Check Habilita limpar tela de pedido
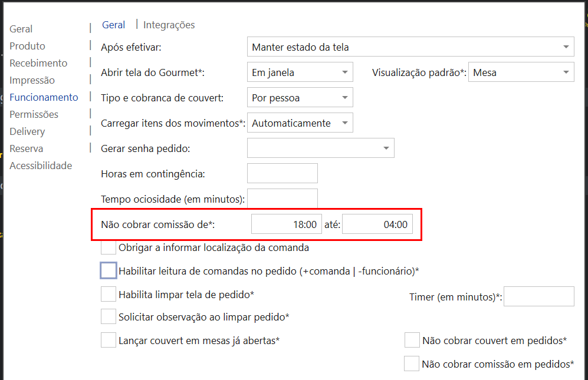The image size is (588, 380). click(x=109, y=293)
